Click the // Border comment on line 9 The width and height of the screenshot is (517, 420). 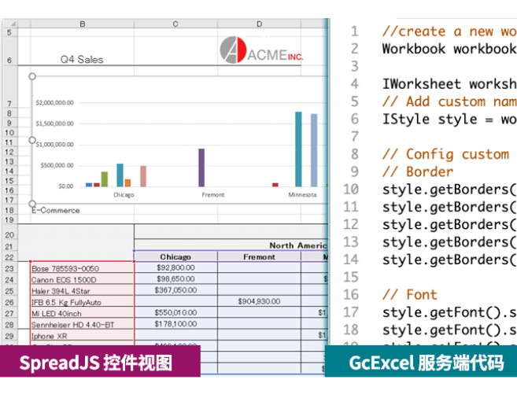point(418,171)
